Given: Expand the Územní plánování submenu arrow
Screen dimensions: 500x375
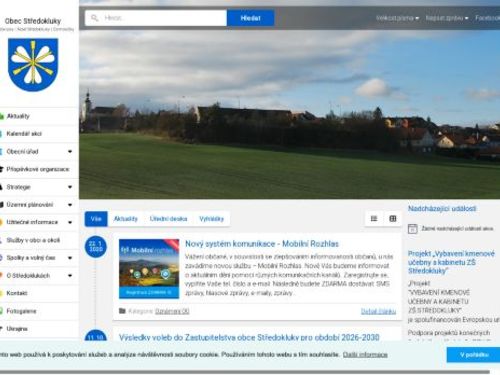Looking at the screenshot, I should [x=70, y=205].
